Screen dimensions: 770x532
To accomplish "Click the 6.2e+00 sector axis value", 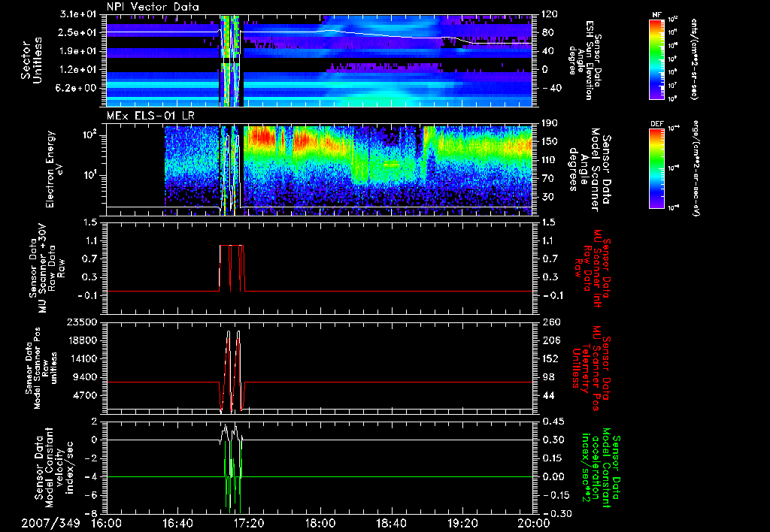I will pos(77,88).
